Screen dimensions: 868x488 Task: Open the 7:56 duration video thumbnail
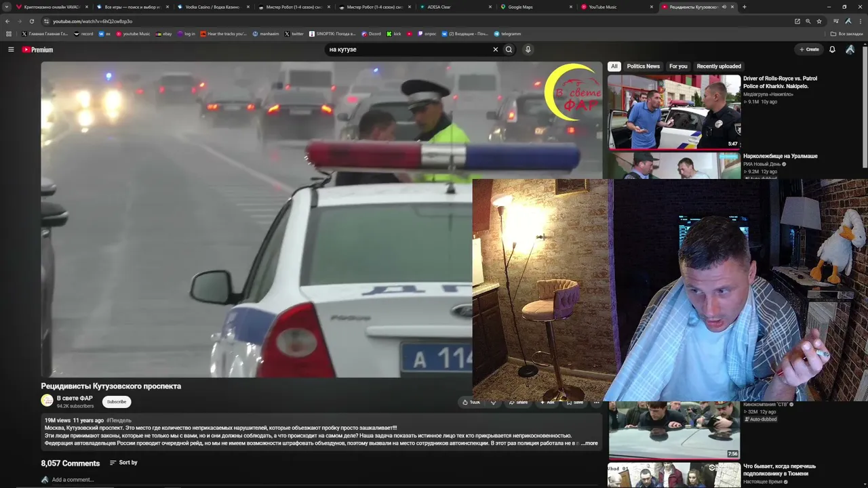[x=674, y=430]
